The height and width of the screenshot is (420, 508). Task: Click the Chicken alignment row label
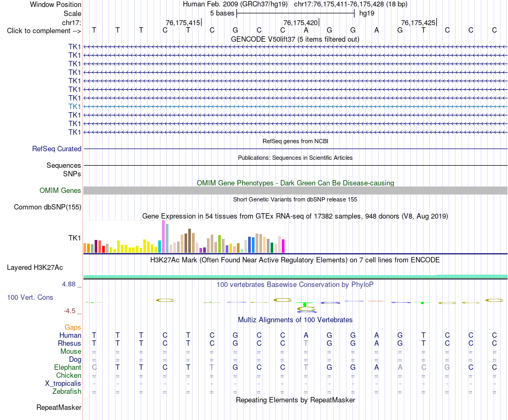click(68, 375)
